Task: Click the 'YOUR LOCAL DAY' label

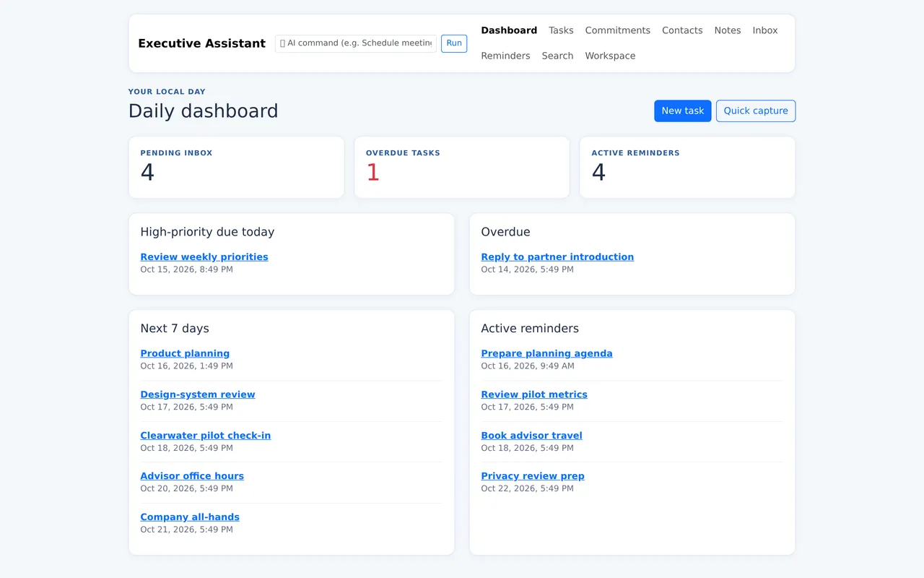Action: tap(167, 92)
